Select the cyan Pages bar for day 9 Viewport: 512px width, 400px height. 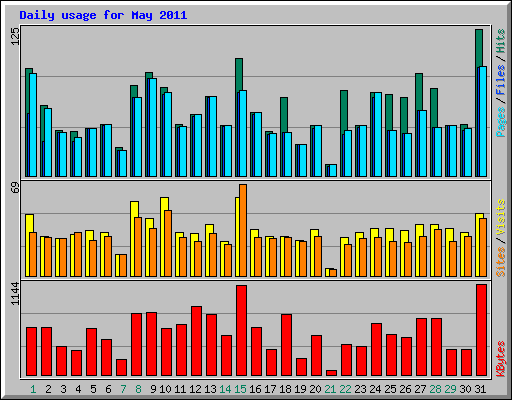(x=153, y=128)
